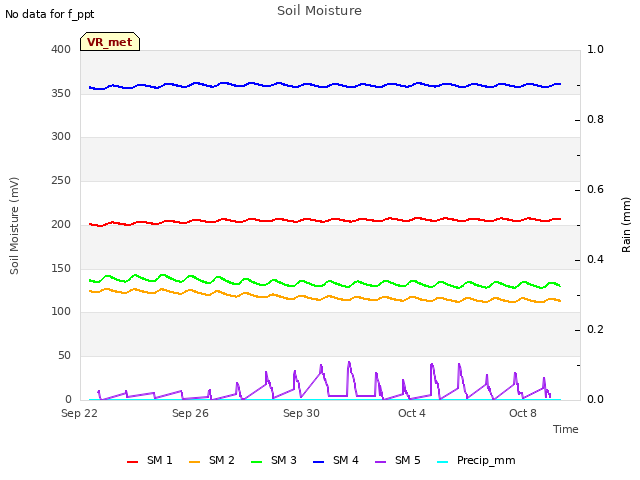640x480 pixels.
Task: Click the red SM 1 legend swatch
Action: click(x=133, y=462)
